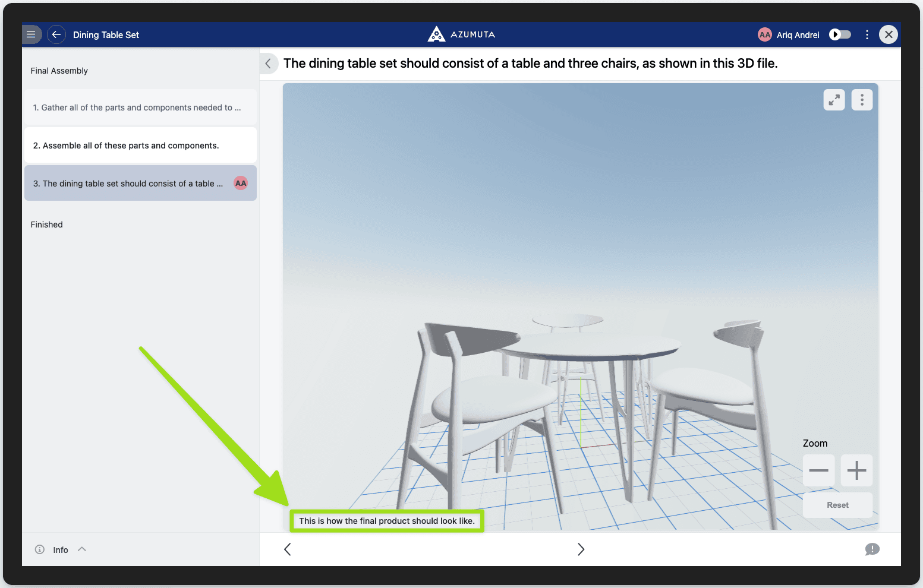Expand the Info panel chevron

[x=82, y=549]
